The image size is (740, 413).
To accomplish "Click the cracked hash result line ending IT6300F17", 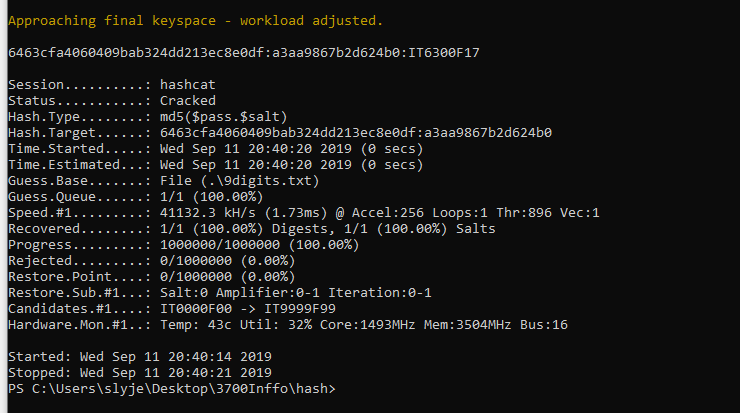I will click(244, 52).
